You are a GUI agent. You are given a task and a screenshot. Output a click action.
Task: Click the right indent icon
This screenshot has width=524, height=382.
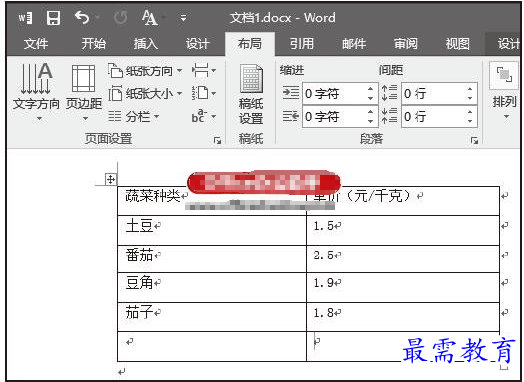tap(291, 116)
